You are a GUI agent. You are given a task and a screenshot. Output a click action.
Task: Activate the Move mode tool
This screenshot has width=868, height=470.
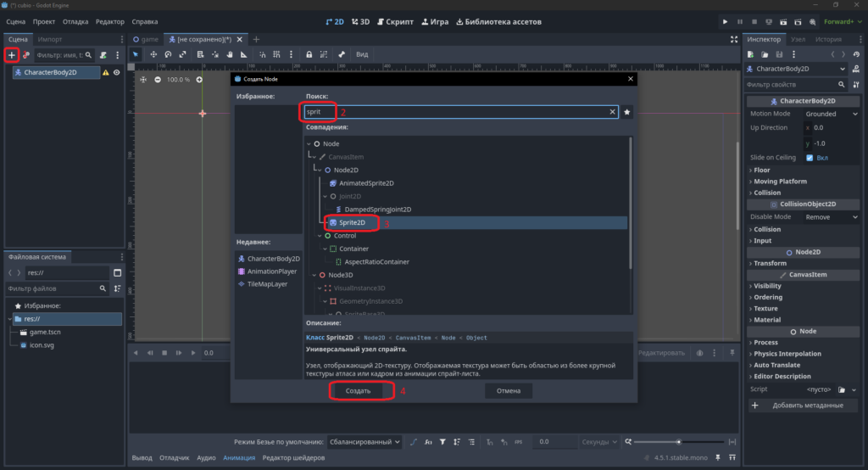pos(153,54)
